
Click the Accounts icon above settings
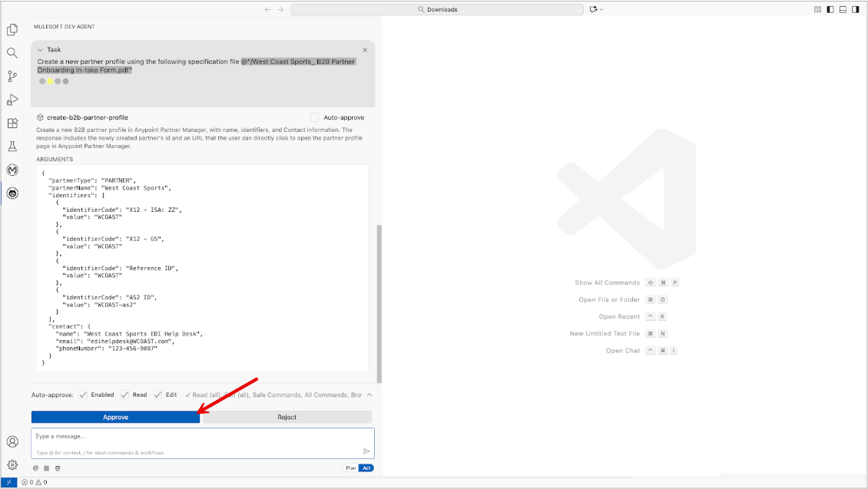click(x=12, y=441)
